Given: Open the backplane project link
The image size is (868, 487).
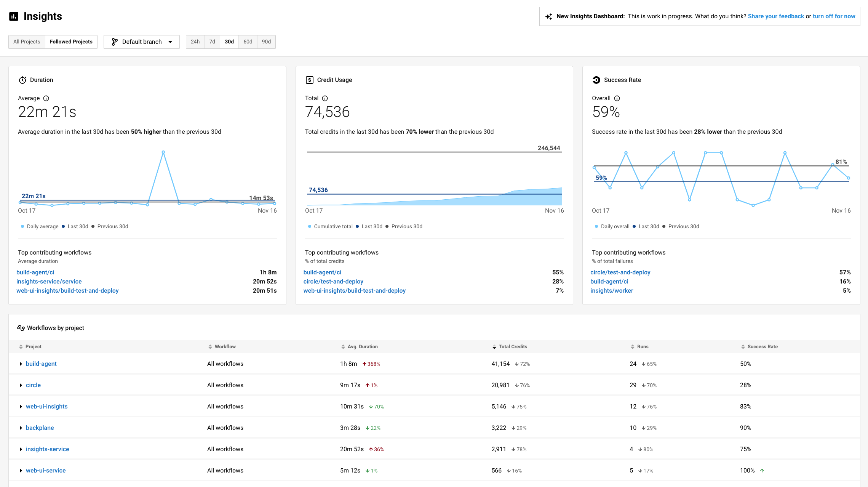Looking at the screenshot, I should tap(40, 428).
